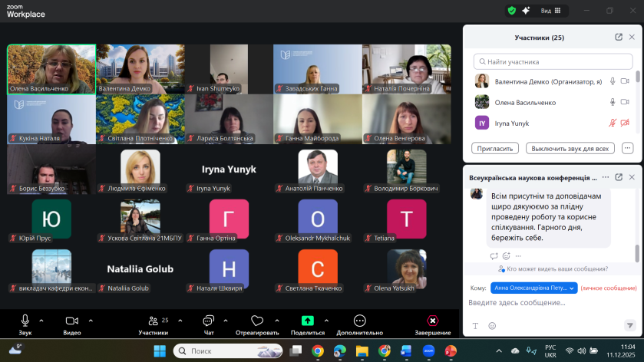The image size is (644, 362).
Task: Open Microsoft Edge from taskbar
Action: click(x=340, y=351)
